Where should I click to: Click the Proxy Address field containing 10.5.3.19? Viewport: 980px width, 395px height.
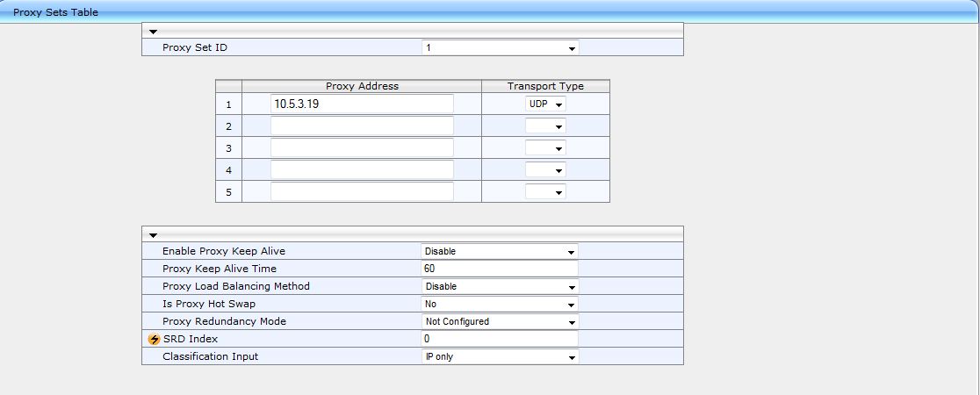point(362,104)
